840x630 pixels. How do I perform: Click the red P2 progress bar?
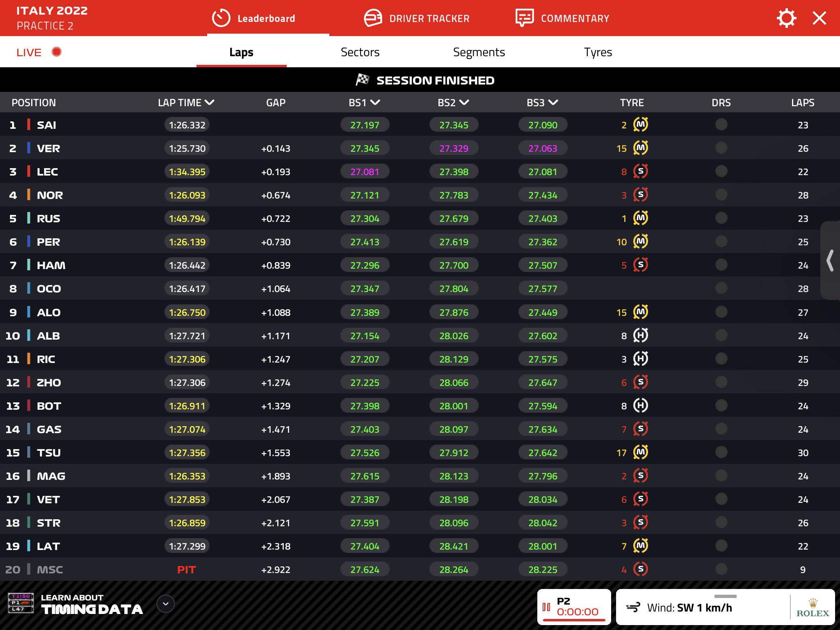[574, 620]
